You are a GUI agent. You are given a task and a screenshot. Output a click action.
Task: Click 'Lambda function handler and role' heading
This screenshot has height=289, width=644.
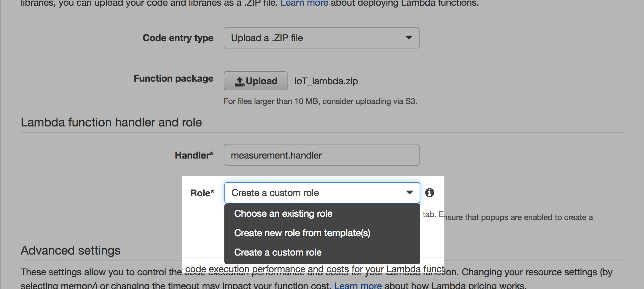[111, 122]
